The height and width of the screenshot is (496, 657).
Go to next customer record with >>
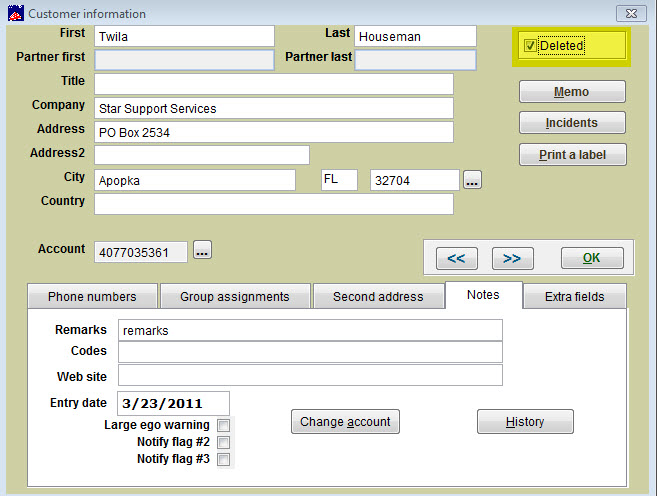[512, 258]
